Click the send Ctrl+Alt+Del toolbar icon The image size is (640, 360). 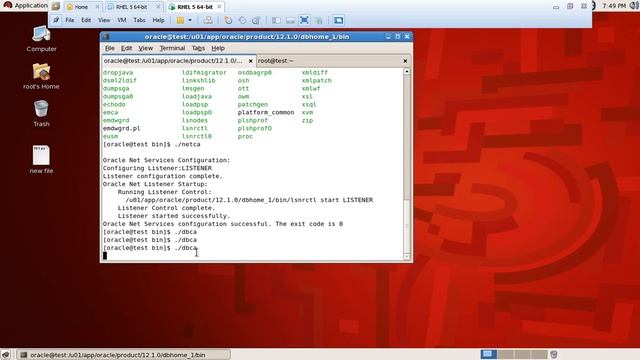[208, 20]
